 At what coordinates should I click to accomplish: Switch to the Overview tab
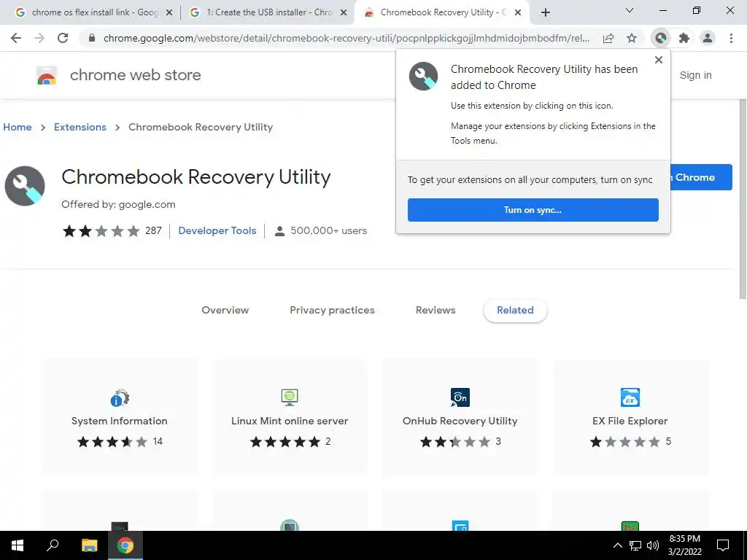click(225, 310)
